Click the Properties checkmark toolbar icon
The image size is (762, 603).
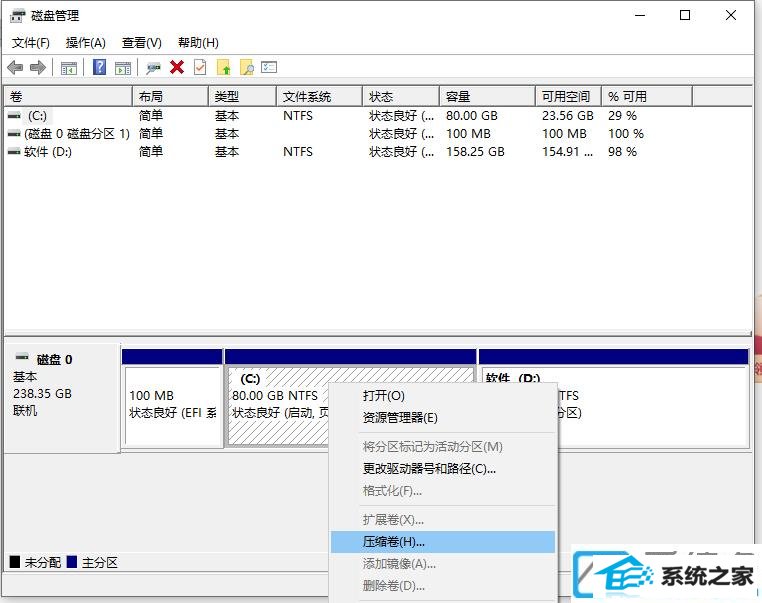point(200,67)
